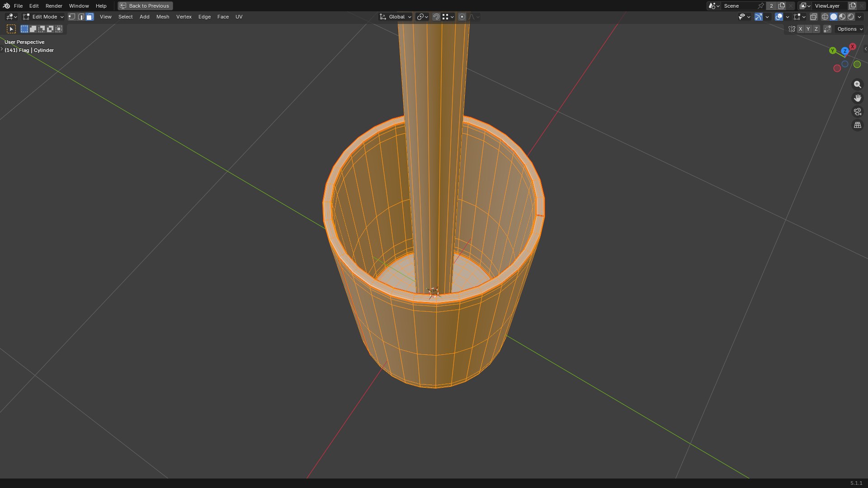Switch to edge select mode
Screen dimensions: 868x488
tap(81, 17)
